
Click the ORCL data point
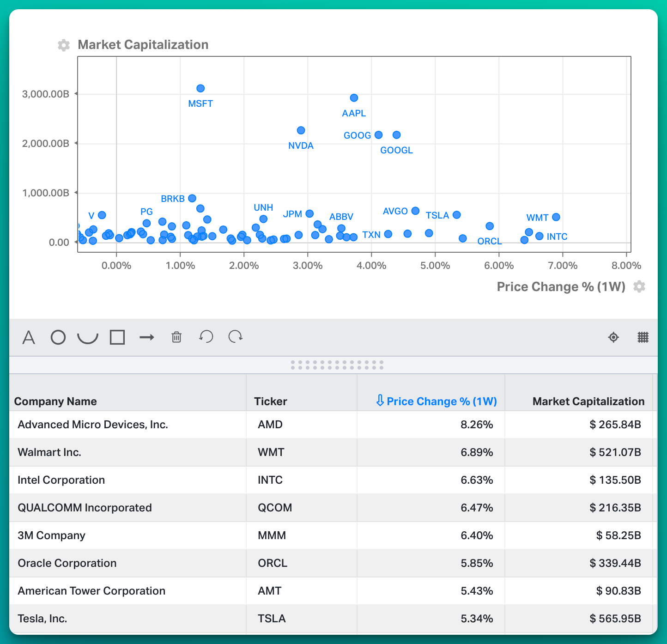click(x=490, y=226)
